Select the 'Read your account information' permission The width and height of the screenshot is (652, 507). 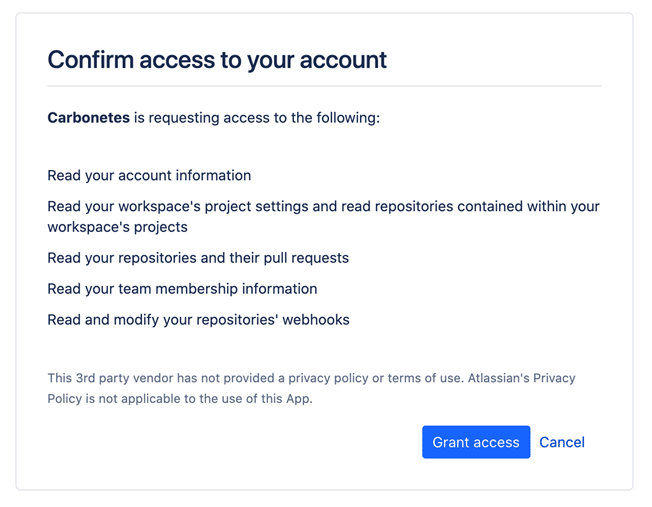(x=149, y=175)
